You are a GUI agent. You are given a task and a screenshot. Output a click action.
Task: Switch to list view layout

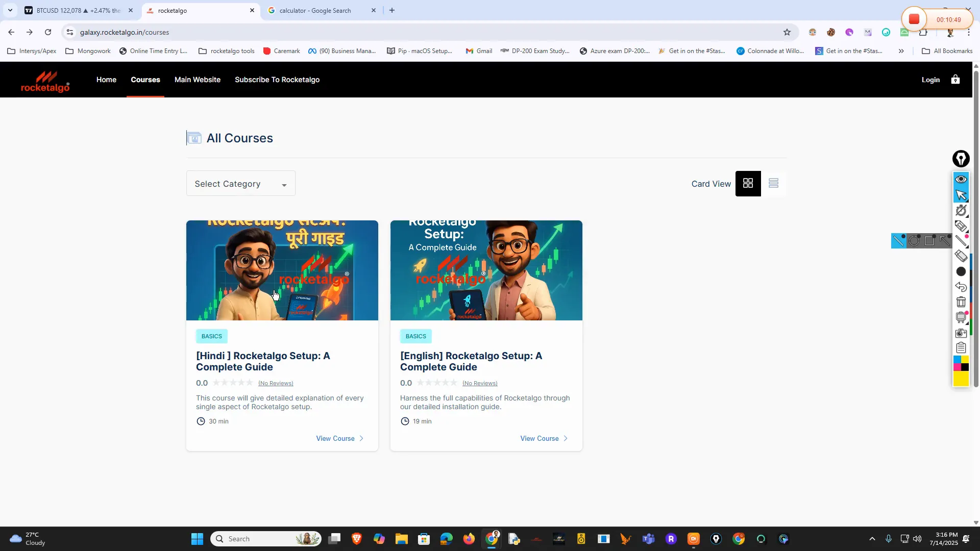[x=773, y=183]
